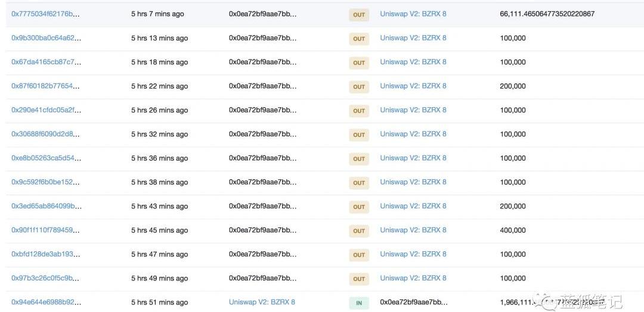Click OUT badge in 0x97b3c26c0f5c9b row

click(x=359, y=279)
